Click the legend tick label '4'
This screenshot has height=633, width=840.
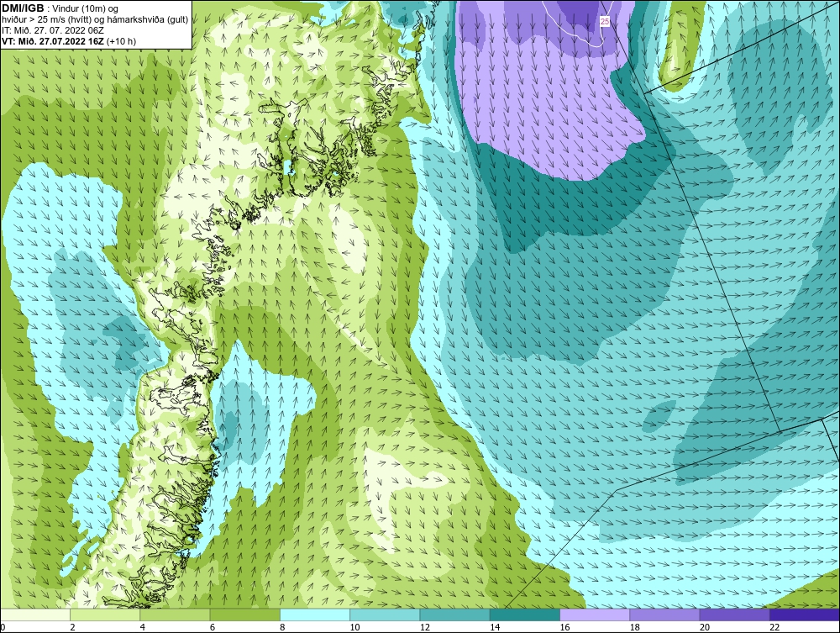click(143, 627)
